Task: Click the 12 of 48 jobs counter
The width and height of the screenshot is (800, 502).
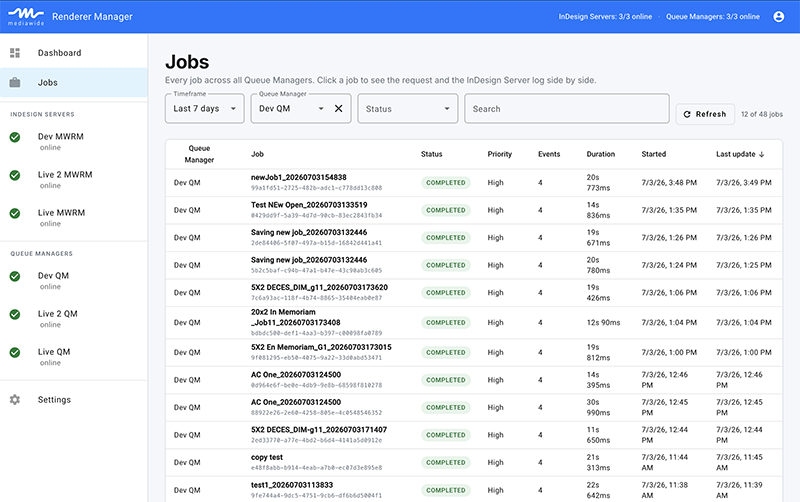Action: (x=762, y=114)
